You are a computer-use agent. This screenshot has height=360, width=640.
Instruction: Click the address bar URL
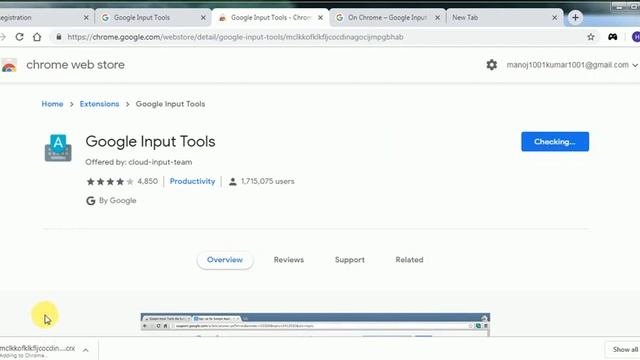point(236,37)
